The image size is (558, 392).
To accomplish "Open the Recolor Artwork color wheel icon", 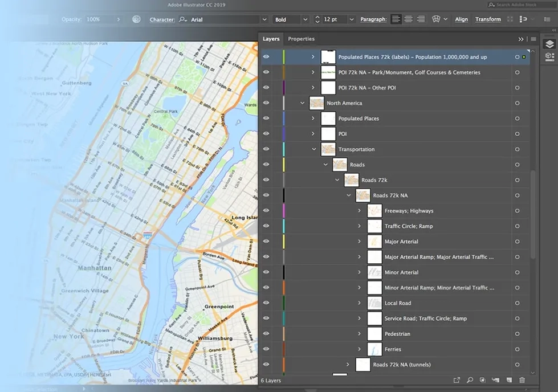I will [x=136, y=19].
